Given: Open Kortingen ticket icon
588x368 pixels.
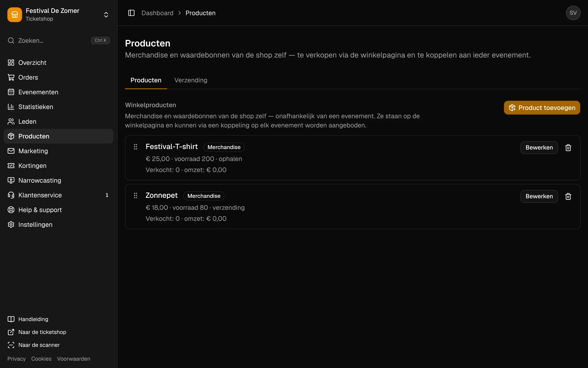Looking at the screenshot, I should [x=11, y=166].
